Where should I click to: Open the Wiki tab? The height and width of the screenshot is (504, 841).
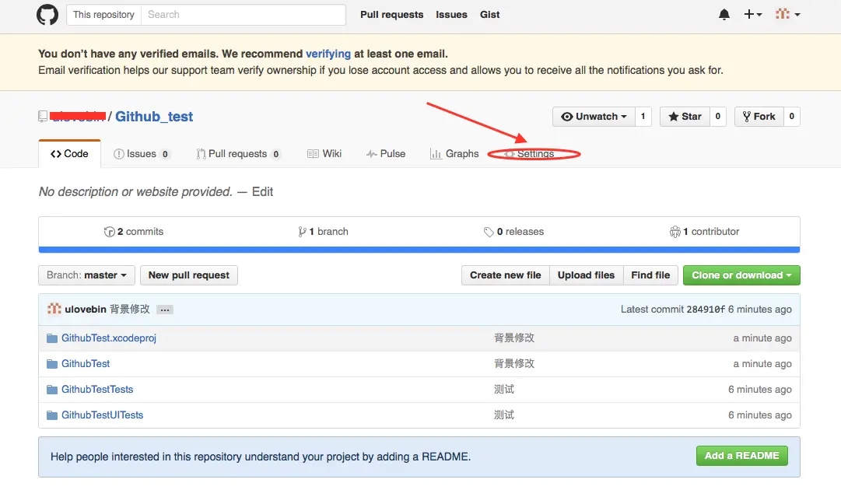point(324,154)
